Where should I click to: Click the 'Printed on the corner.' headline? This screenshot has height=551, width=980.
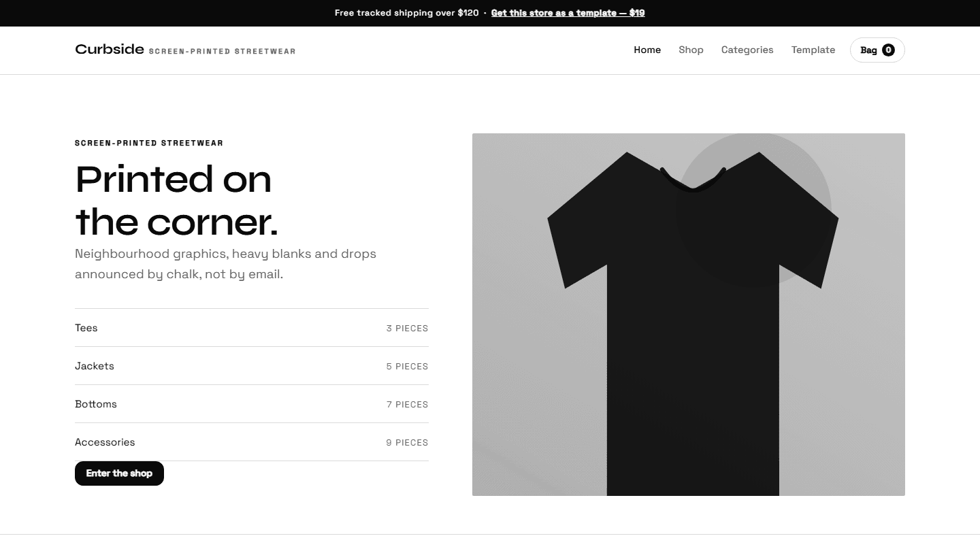[x=177, y=200]
